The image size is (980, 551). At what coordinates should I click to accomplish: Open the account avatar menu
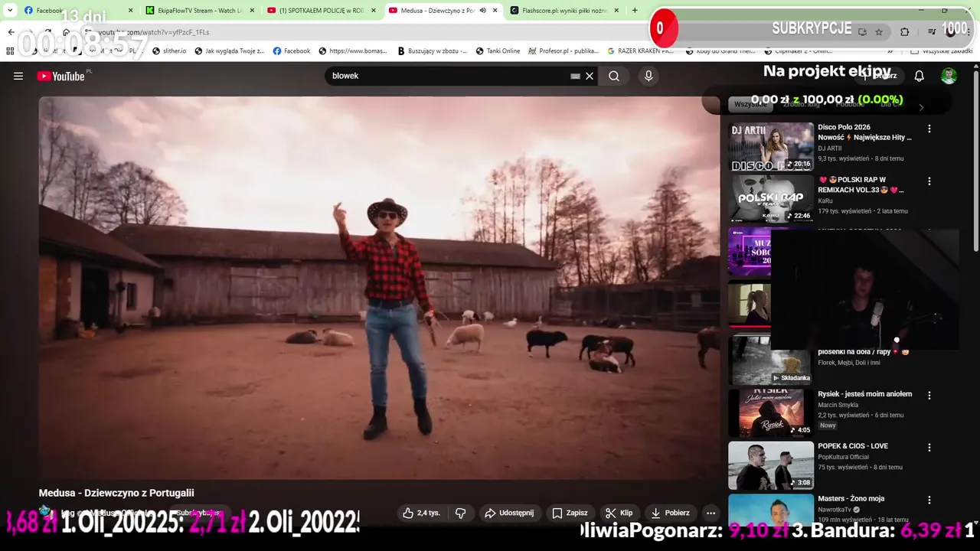click(x=949, y=76)
